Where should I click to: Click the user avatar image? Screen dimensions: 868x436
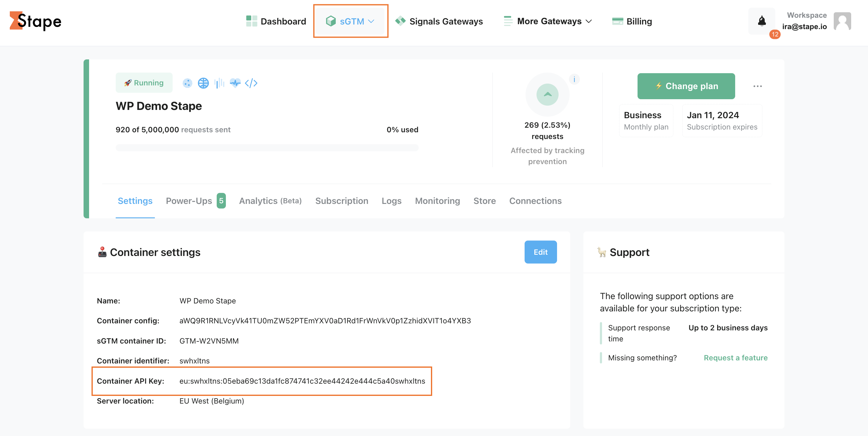click(842, 21)
